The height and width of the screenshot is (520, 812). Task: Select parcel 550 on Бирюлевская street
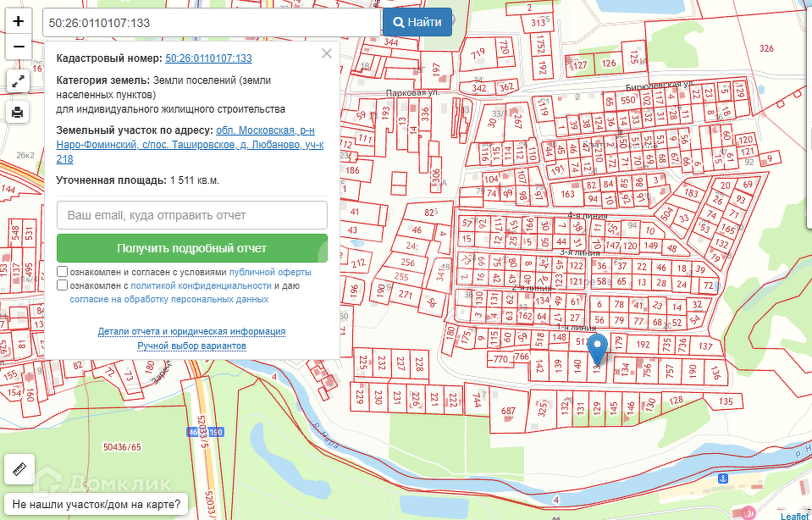pos(628,100)
